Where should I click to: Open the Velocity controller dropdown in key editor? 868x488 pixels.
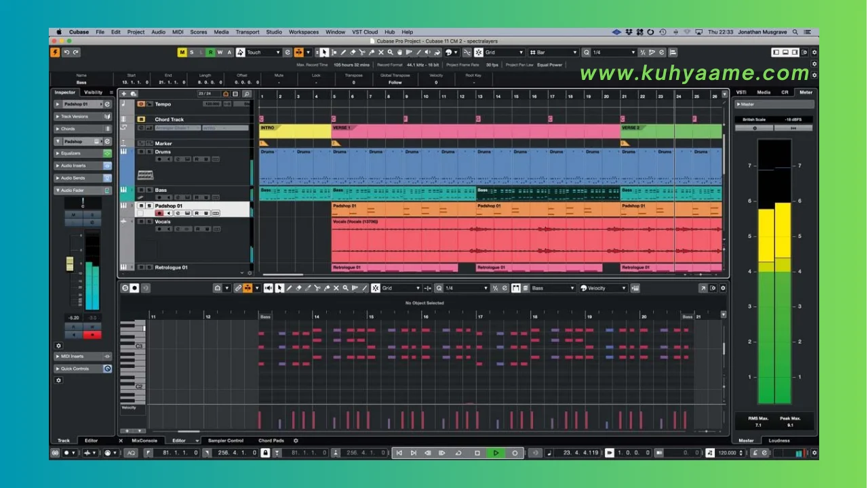click(x=604, y=288)
